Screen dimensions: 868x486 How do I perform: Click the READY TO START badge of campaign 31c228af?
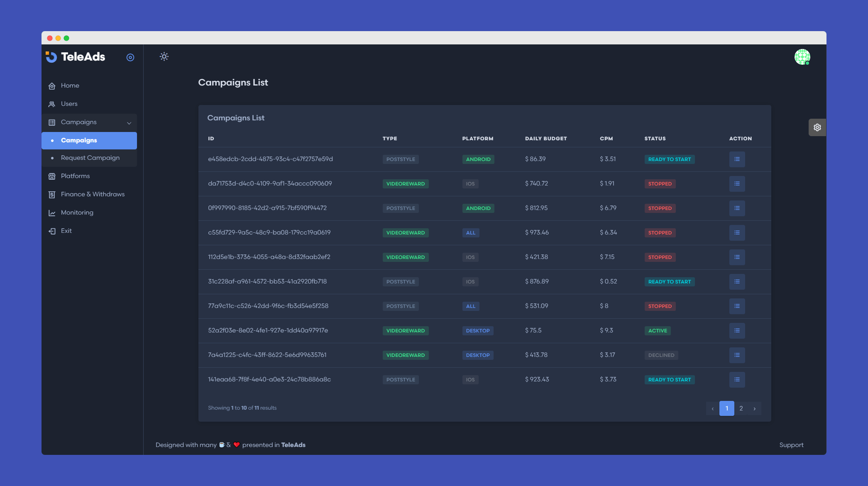point(669,282)
